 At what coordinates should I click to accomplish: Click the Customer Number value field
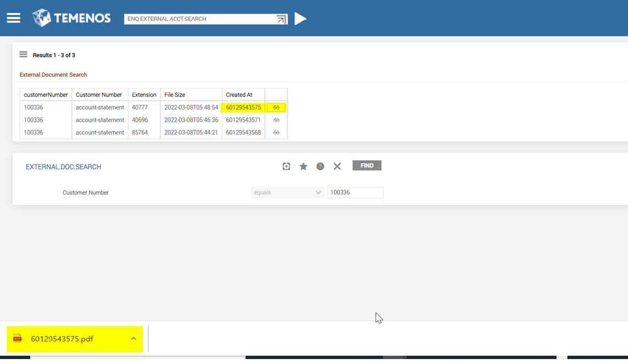[355, 193]
